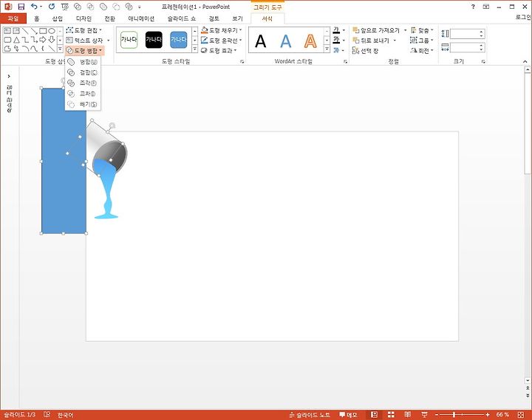Screen dimensions: 532x420
Task: Open 도형 윤곽선 shape outline dropdown
Action: coord(222,41)
